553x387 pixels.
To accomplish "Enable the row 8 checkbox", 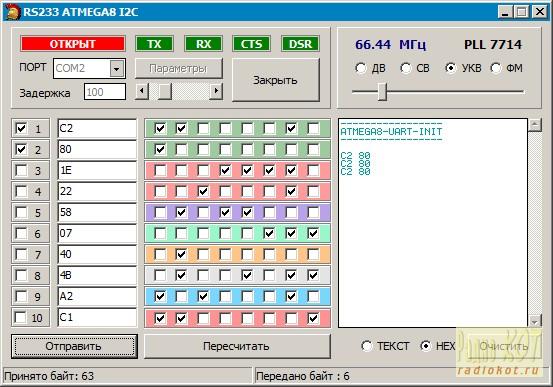I will pos(21,275).
